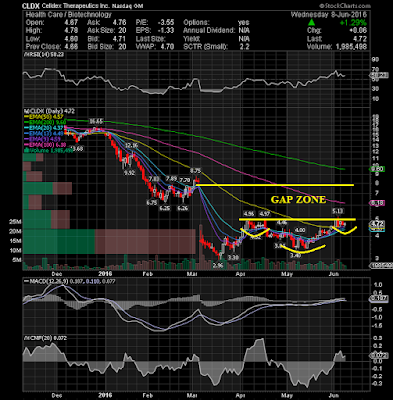Image resolution: width=393 pixels, height=400 pixels.
Task: Click the Ask price 4.76
Action: [x=119, y=23]
